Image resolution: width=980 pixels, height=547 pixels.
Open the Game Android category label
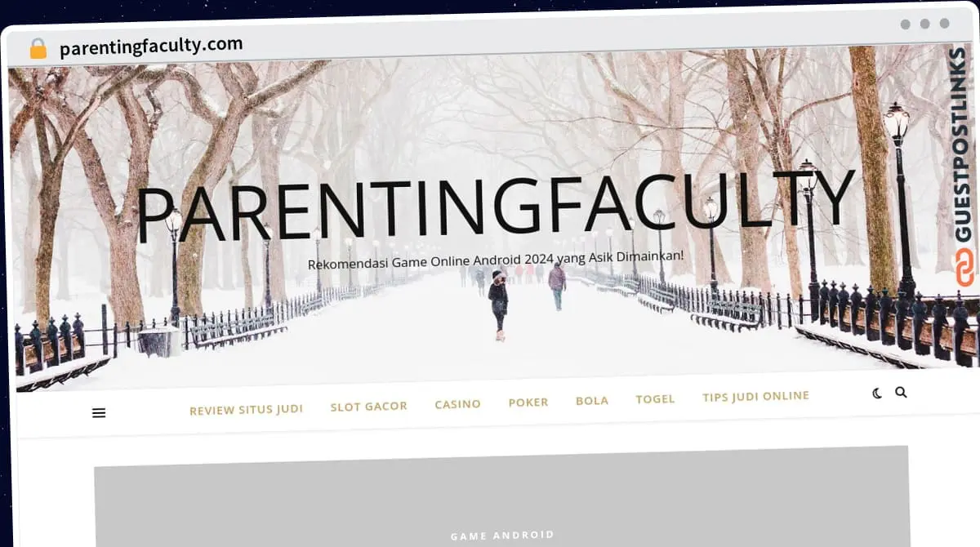tap(502, 536)
